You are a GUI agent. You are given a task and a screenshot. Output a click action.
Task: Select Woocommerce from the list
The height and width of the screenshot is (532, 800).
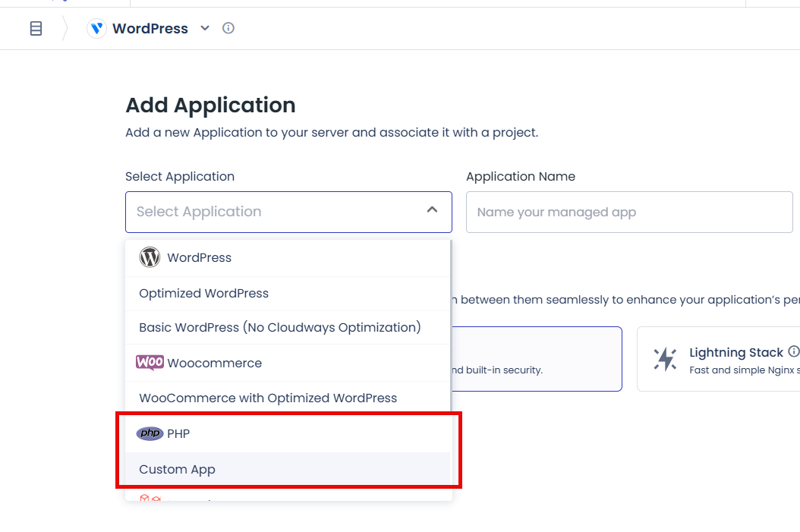tap(288, 364)
